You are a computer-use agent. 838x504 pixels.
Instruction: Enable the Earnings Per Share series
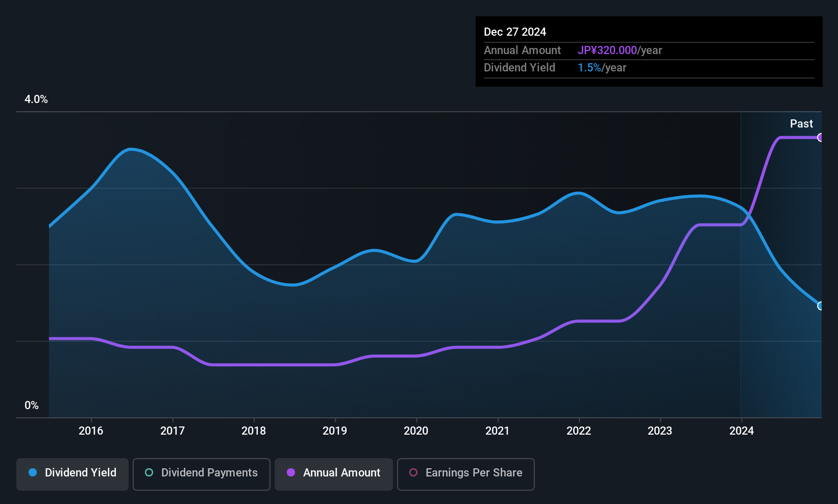pyautogui.click(x=466, y=474)
